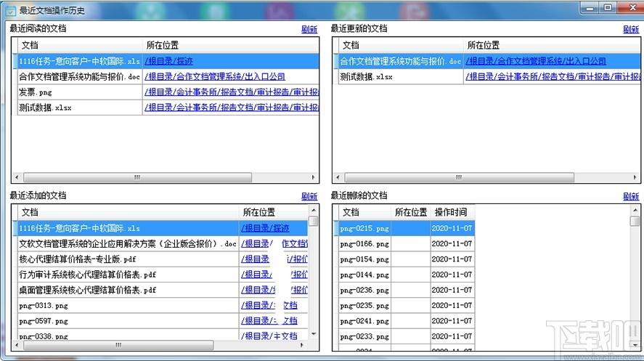Select png-0144.png in recently deleted

click(x=364, y=275)
